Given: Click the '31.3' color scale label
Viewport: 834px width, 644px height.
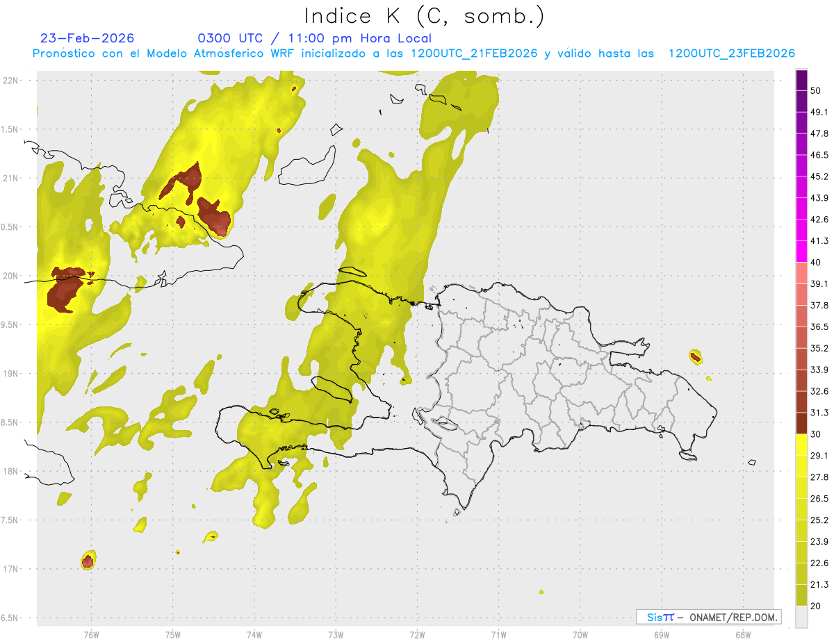Looking at the screenshot, I should click(819, 413).
